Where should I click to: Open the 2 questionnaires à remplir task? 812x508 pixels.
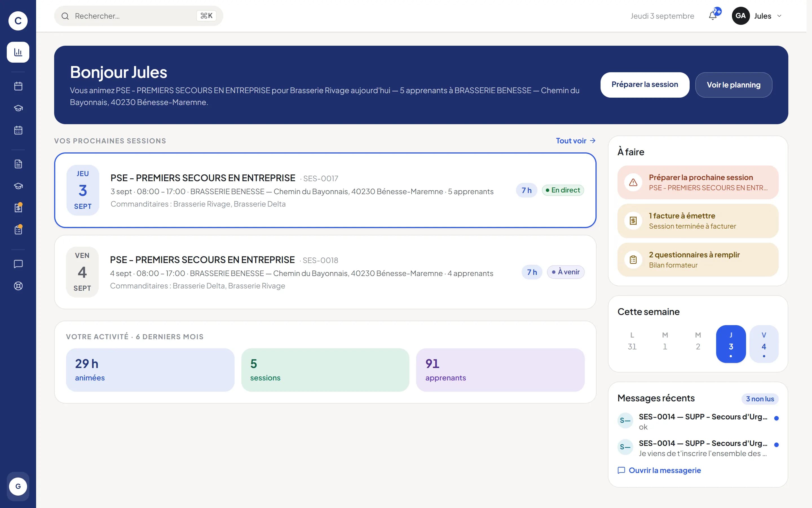click(698, 260)
